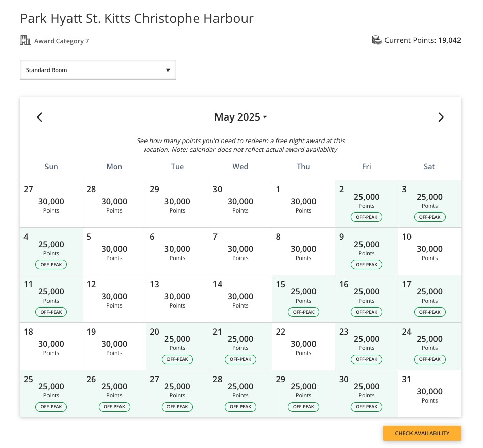The height and width of the screenshot is (448, 483).
Task: Click the Park Hyatt St. Kitts hotel name
Action: [x=136, y=18]
